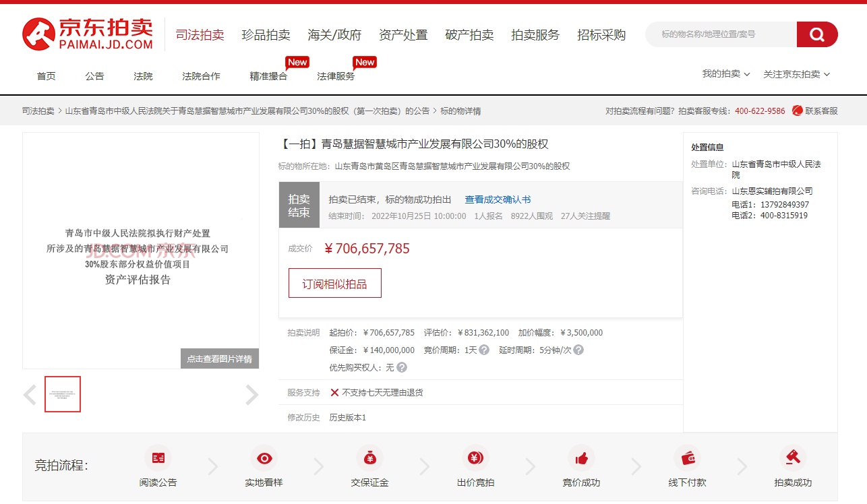This screenshot has width=867, height=504.
Task: Click the 订阅相似拍品 button
Action: click(x=335, y=283)
